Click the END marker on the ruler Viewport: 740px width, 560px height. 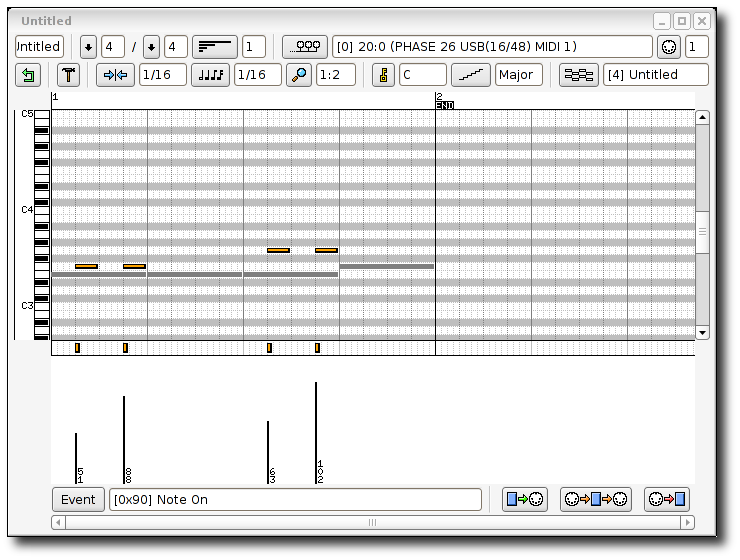(x=445, y=105)
